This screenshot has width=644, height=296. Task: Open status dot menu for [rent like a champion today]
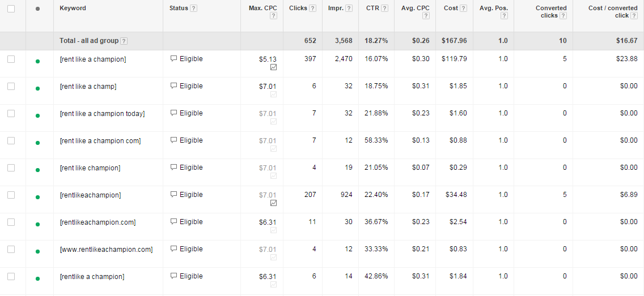pos(38,115)
